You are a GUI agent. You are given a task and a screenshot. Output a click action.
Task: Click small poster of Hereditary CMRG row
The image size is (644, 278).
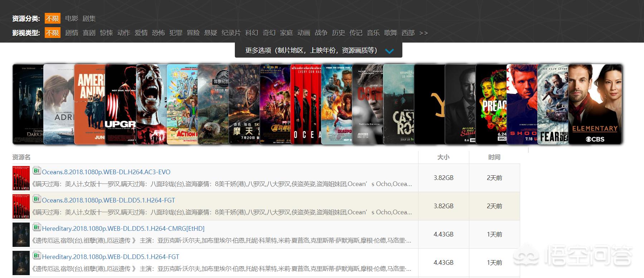click(21, 234)
